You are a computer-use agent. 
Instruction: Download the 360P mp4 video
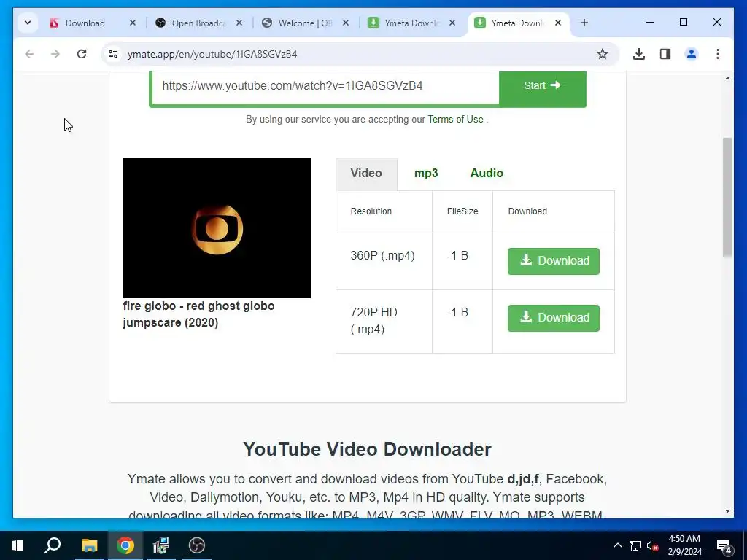(554, 261)
